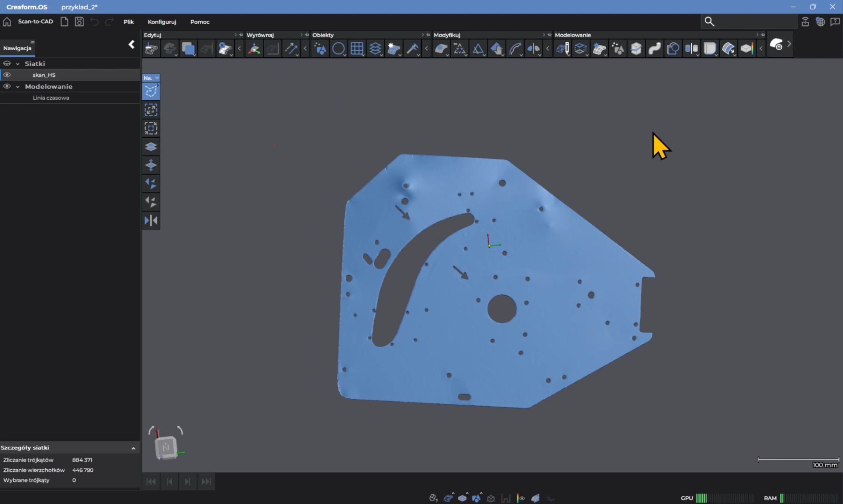Open the Plik menu
The image size is (843, 504).
click(129, 22)
